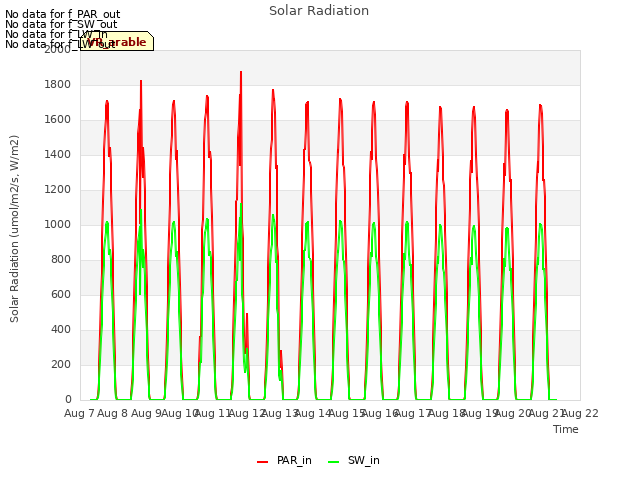Click the 1600 y-axis tick label
This screenshot has height=480, width=640.
pos(58,120)
